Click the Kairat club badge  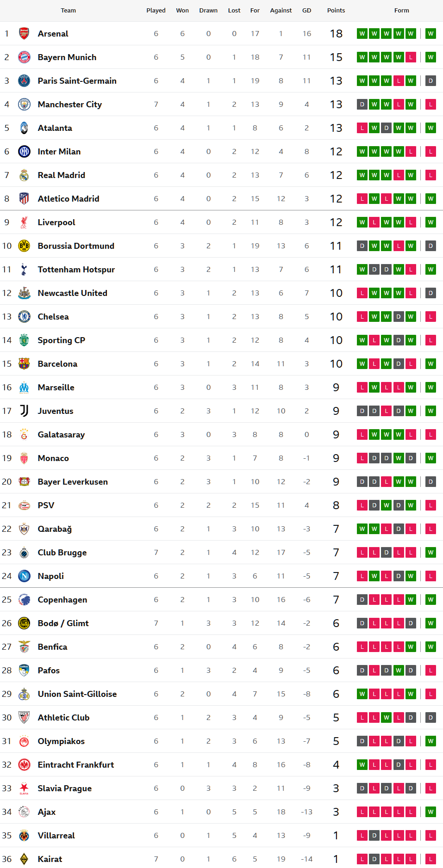tap(24, 859)
